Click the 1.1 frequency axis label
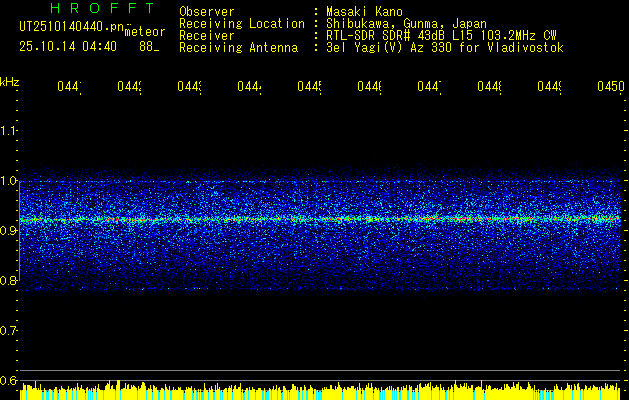 pos(9,130)
